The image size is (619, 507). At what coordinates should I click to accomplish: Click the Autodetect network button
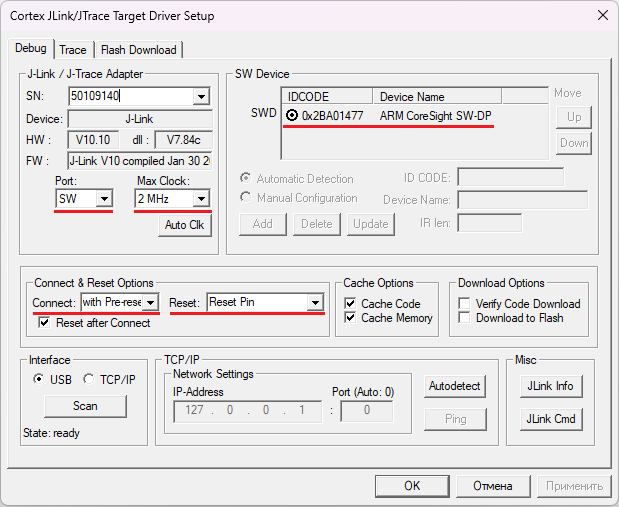[455, 386]
